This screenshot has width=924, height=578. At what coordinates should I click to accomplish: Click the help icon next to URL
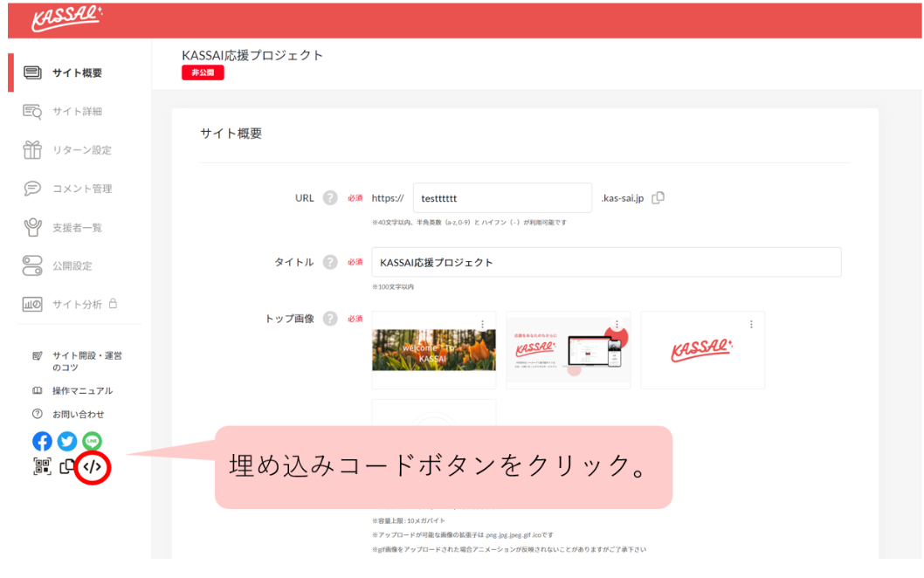[330, 197]
